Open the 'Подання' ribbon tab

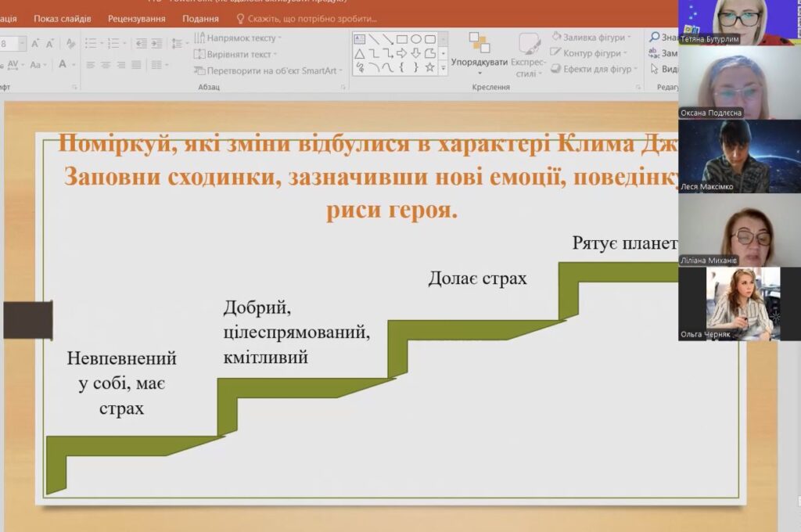(x=200, y=19)
